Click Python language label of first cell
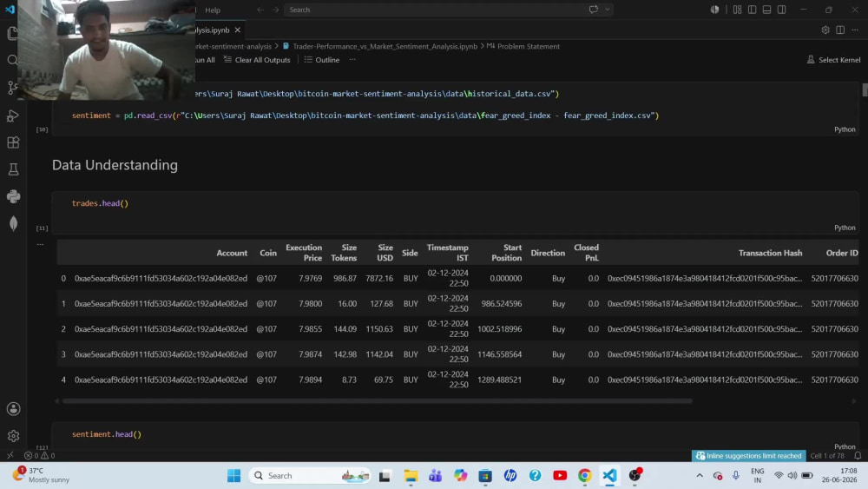This screenshot has width=868, height=489. (845, 129)
